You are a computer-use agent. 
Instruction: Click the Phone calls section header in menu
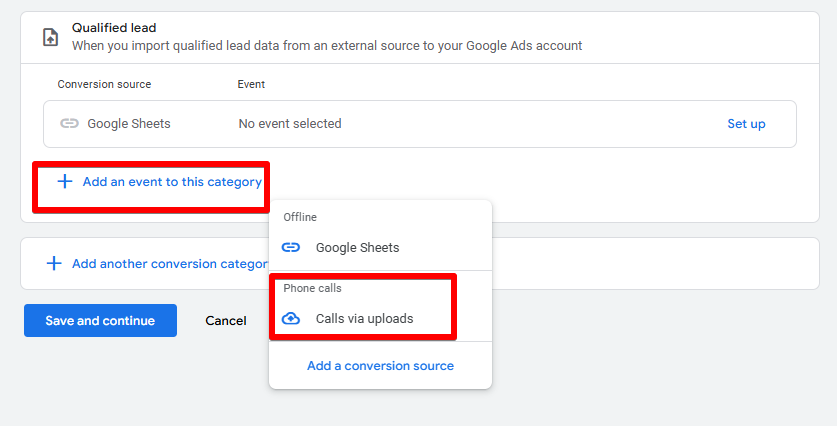tap(312, 288)
